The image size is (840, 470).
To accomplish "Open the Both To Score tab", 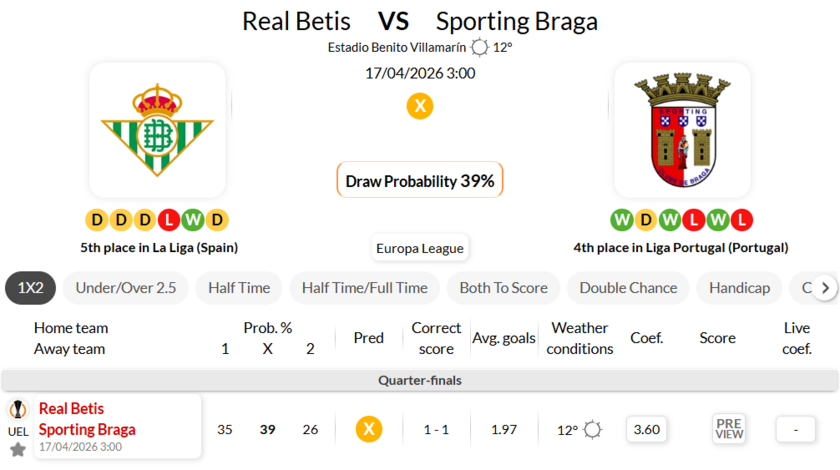I will pyautogui.click(x=503, y=288).
